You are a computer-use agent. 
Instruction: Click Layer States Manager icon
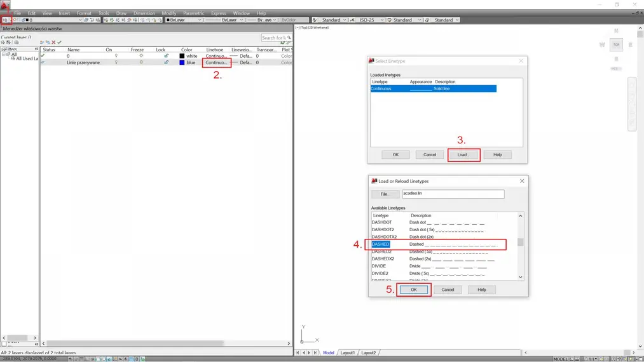[17, 43]
